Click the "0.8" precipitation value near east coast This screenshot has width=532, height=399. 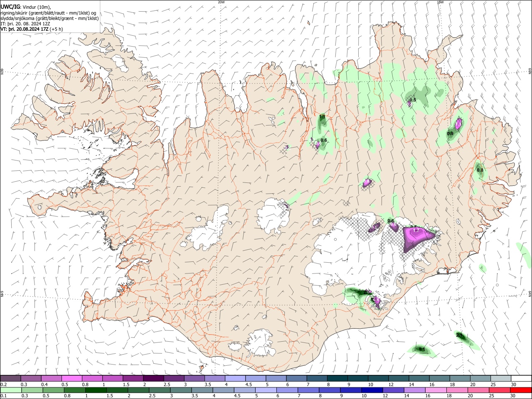[480, 170]
